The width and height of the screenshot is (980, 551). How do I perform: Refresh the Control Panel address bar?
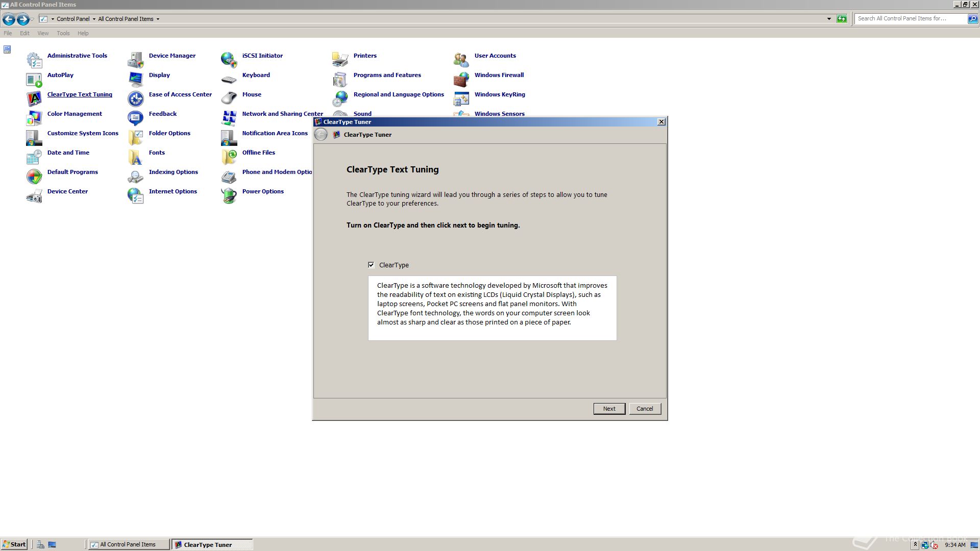[842, 19]
